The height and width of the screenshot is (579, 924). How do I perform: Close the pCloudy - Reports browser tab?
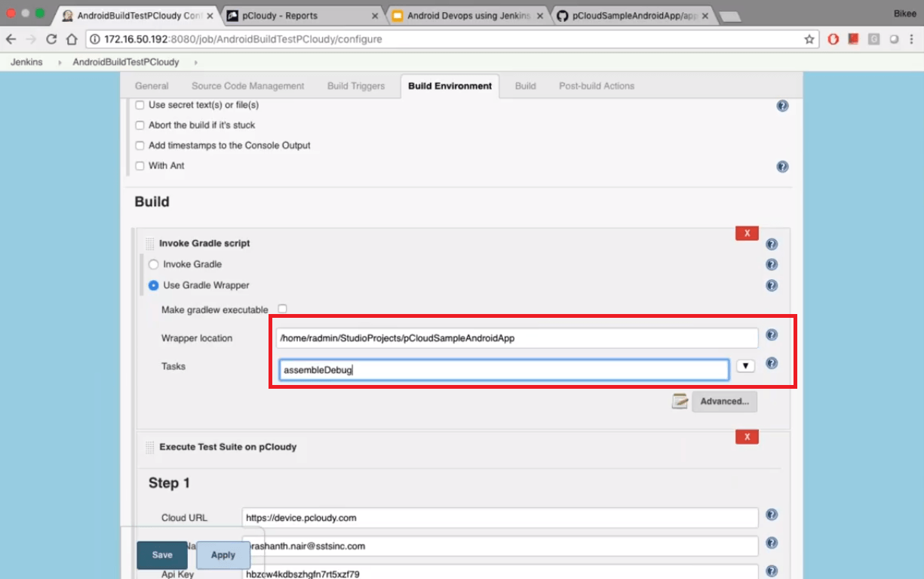pyautogui.click(x=375, y=16)
